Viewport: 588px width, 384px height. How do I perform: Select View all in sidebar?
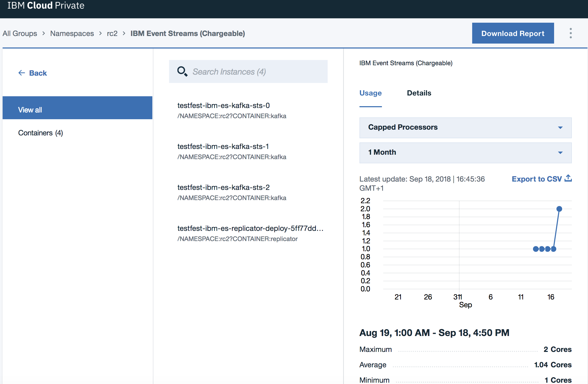tap(77, 110)
